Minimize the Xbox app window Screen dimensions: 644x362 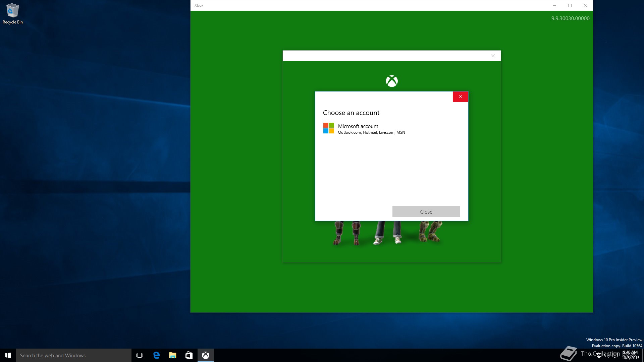(554, 5)
